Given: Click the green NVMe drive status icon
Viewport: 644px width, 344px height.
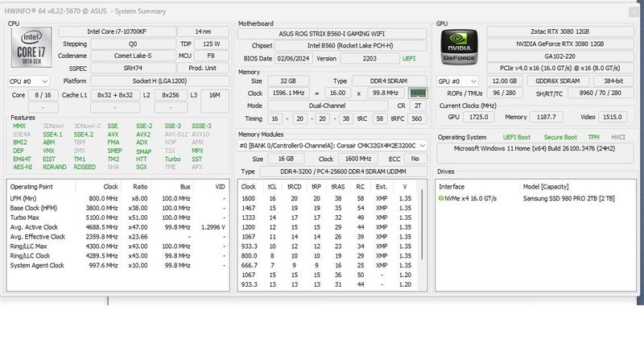Looking at the screenshot, I should click(440, 198).
